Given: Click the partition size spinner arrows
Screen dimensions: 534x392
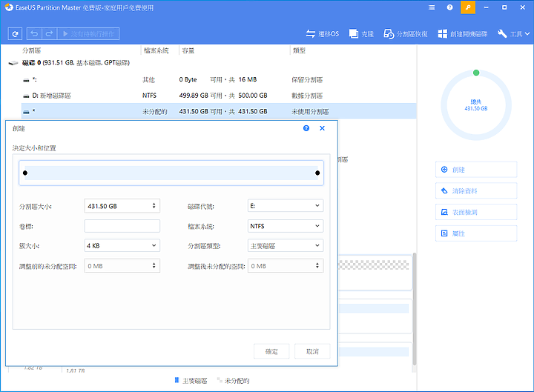Looking at the screenshot, I should click(154, 206).
